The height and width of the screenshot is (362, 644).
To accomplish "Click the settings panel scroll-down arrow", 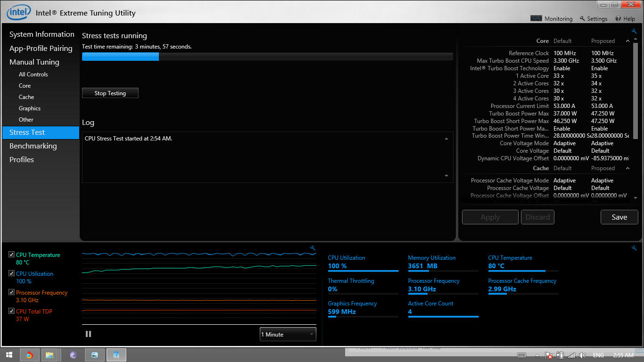I will [636, 198].
